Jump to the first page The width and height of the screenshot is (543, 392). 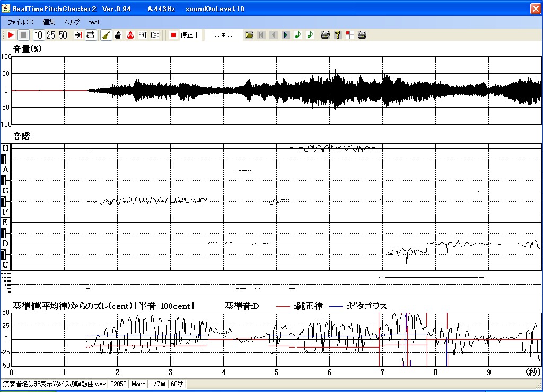[261, 35]
